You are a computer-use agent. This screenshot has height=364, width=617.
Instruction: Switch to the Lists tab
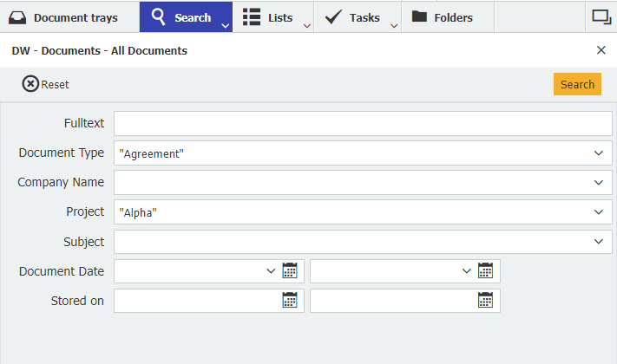click(x=268, y=17)
